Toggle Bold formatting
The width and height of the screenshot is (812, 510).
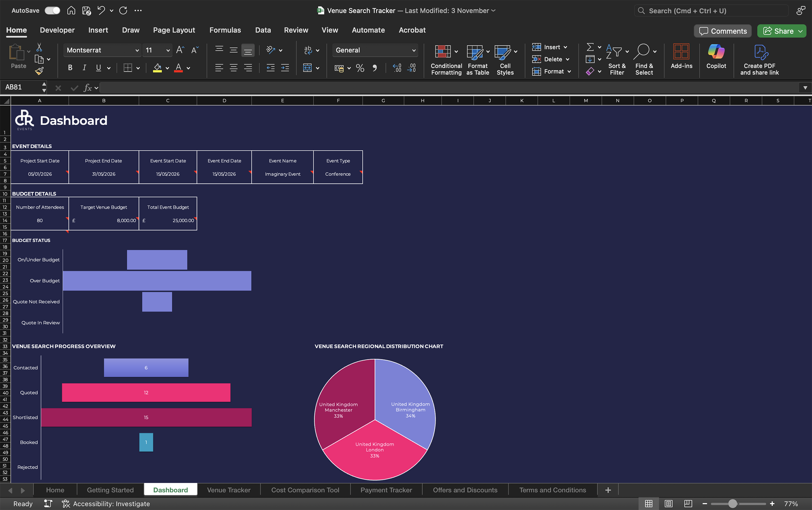(x=70, y=68)
